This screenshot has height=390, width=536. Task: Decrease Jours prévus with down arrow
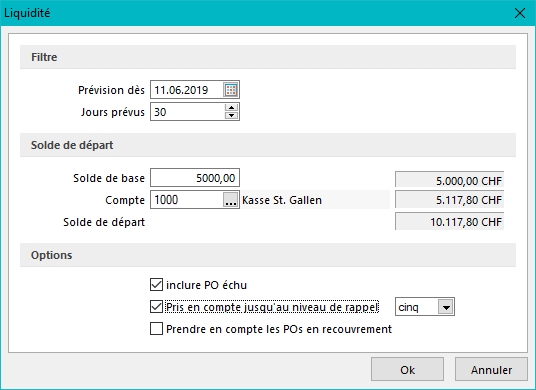pyautogui.click(x=231, y=116)
